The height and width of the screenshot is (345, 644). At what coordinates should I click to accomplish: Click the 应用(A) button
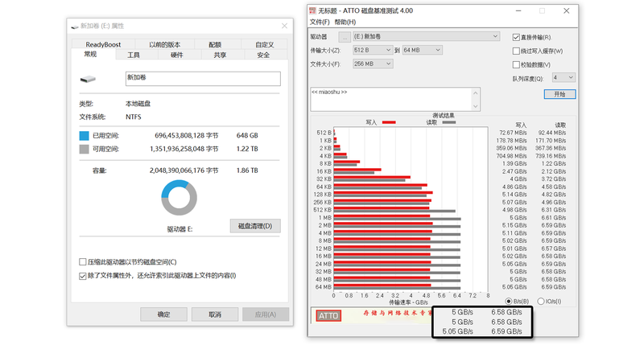pos(266,314)
